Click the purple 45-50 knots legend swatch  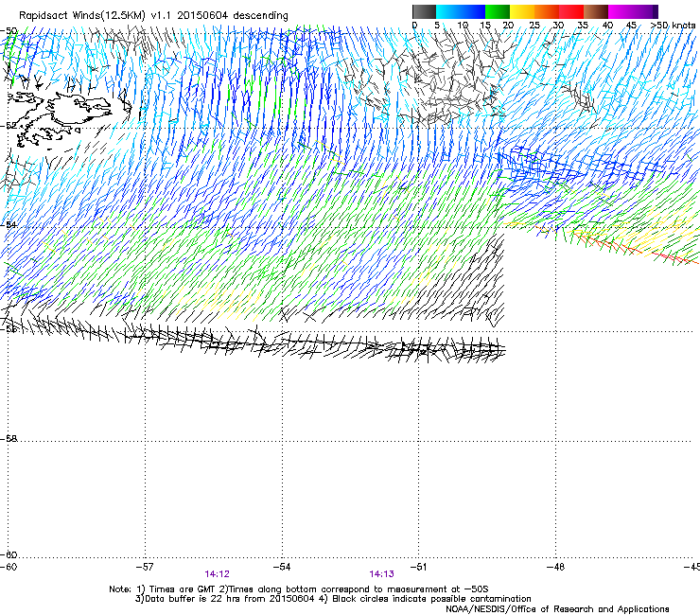point(645,11)
